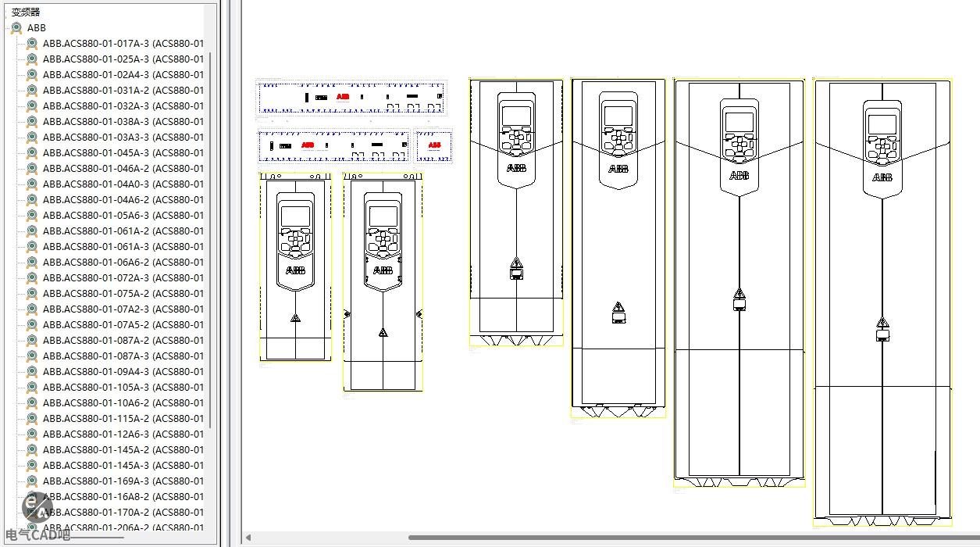Image resolution: width=980 pixels, height=547 pixels.
Task: Click the icon beside ABB.ACS880-01-017A-3
Action: [x=32, y=43]
